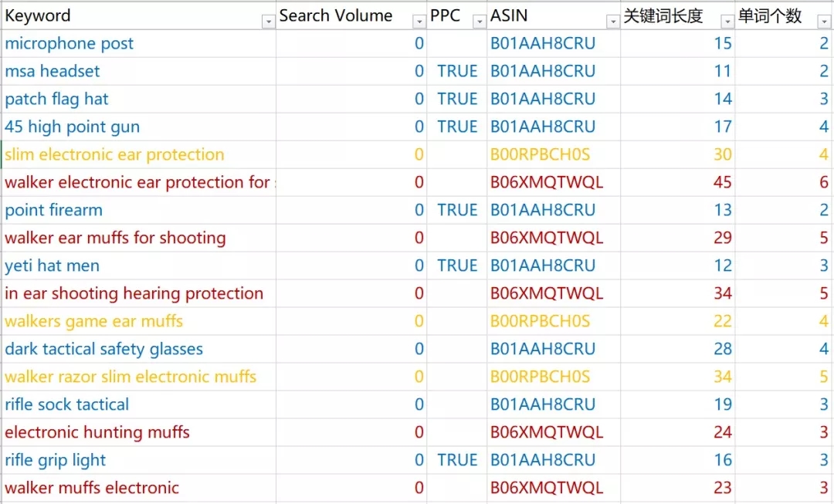Select the 'rifle grip light' cell

[x=138, y=460]
